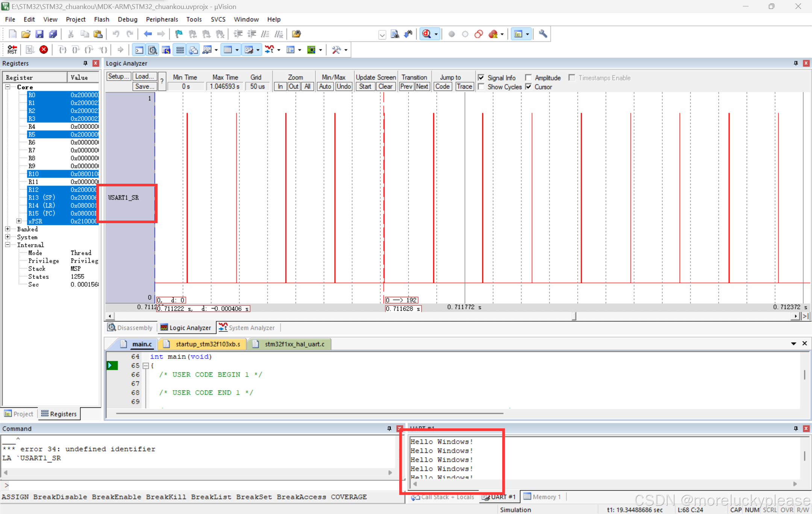This screenshot has width=812, height=514.
Task: Toggle the Disassembly window toolbar icon
Action: (153, 50)
